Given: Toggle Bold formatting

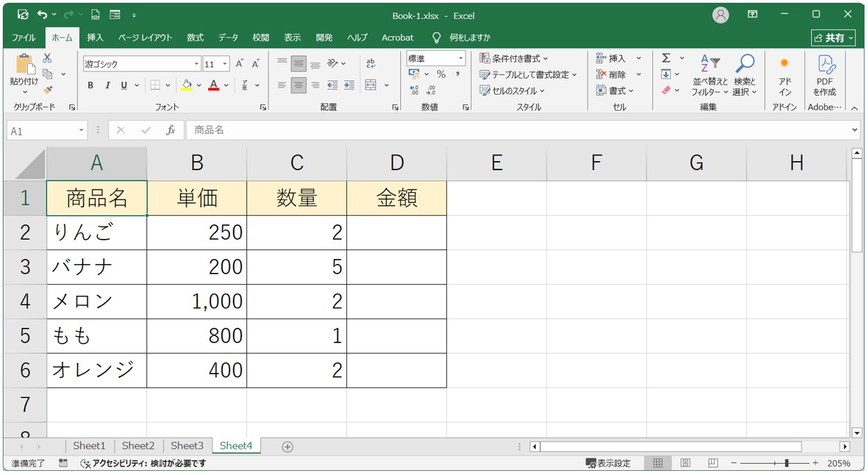Looking at the screenshot, I should (90, 85).
